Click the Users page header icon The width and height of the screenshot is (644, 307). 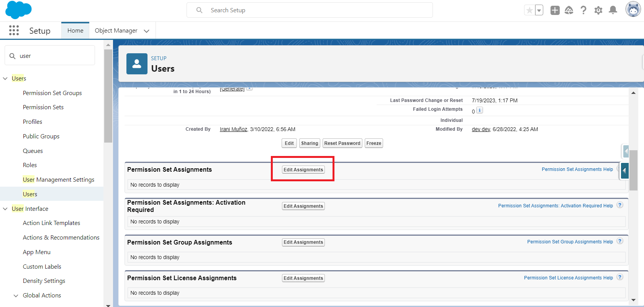[137, 64]
